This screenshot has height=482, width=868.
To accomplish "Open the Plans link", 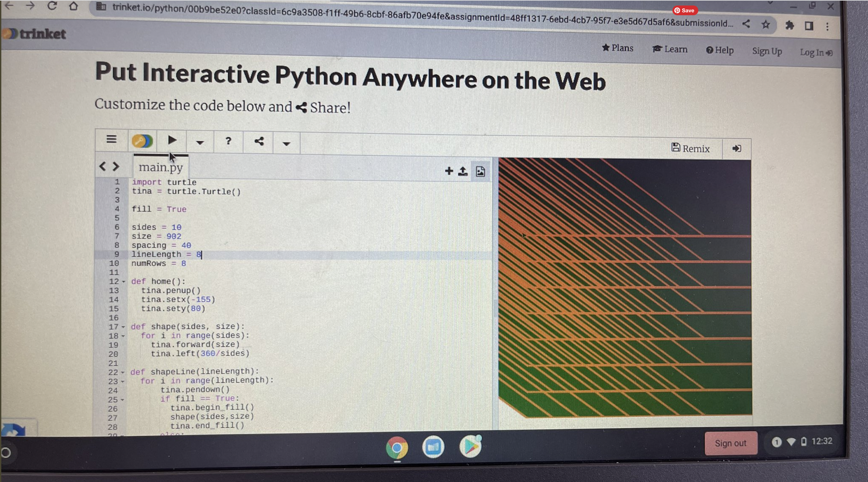I will [x=618, y=48].
